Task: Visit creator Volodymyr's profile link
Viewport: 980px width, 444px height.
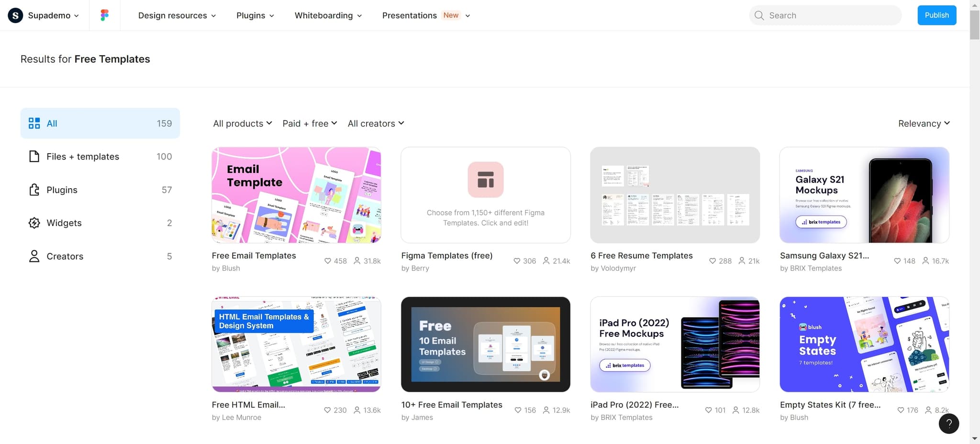Action: (618, 268)
